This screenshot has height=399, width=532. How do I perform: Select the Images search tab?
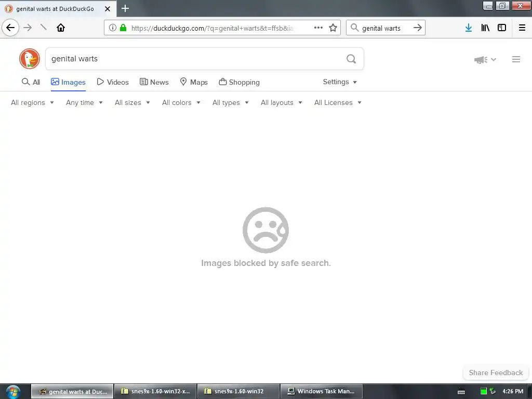pos(68,82)
